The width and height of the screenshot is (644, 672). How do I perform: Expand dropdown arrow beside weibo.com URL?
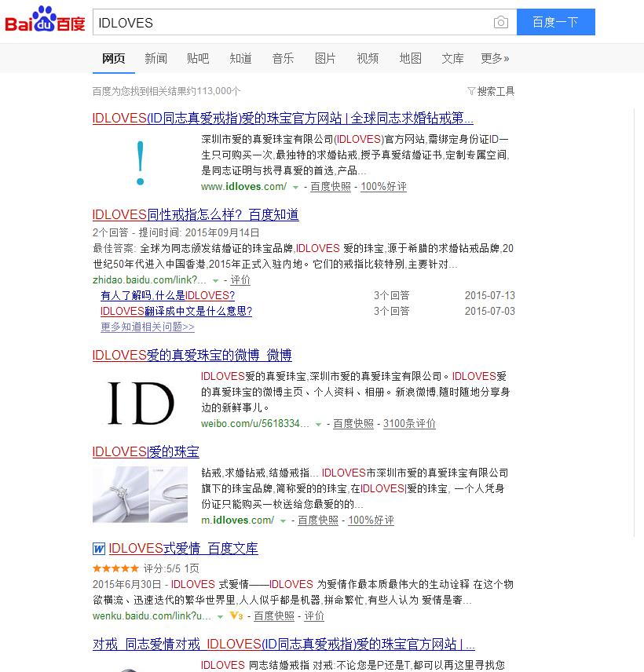coord(318,424)
